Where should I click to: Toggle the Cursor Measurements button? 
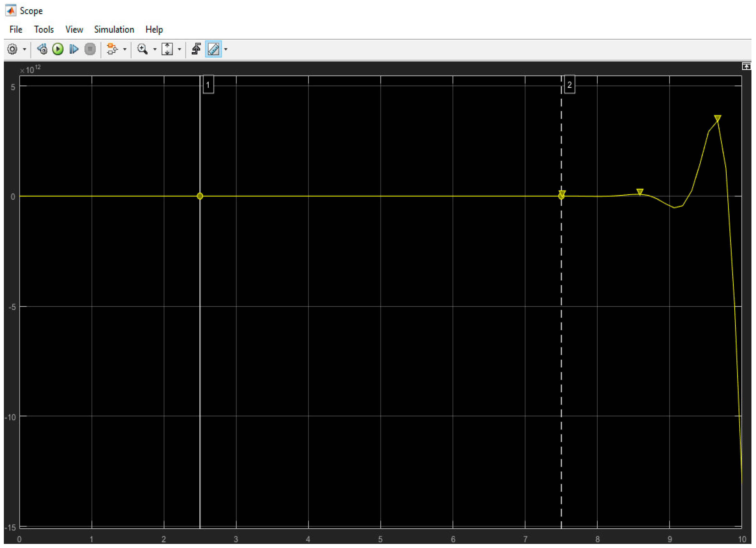pos(213,49)
